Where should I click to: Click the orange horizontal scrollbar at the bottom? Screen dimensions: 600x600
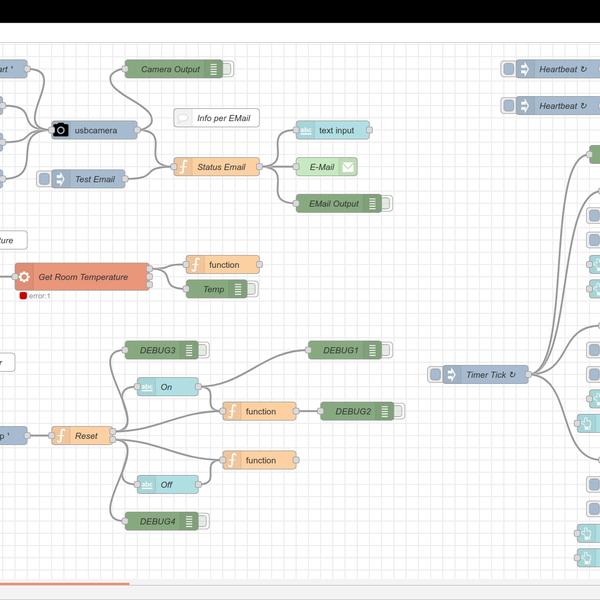point(65,584)
